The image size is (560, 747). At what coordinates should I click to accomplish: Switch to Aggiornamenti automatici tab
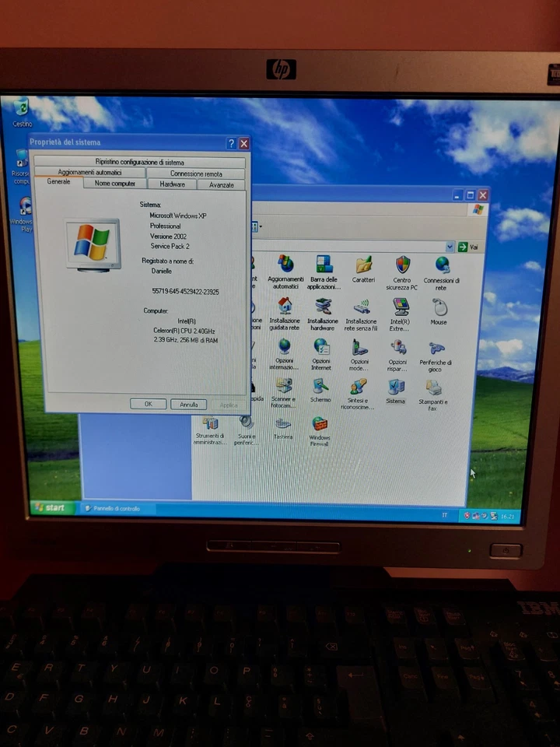(89, 172)
